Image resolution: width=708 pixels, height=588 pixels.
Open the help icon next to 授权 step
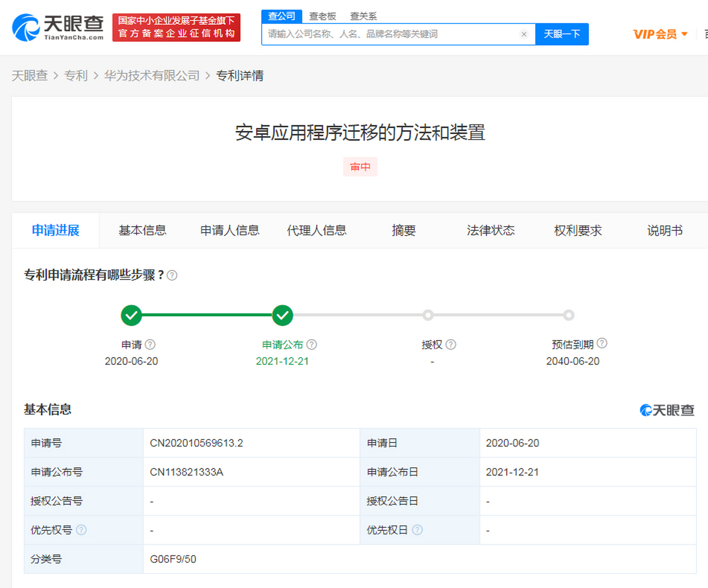(x=451, y=345)
